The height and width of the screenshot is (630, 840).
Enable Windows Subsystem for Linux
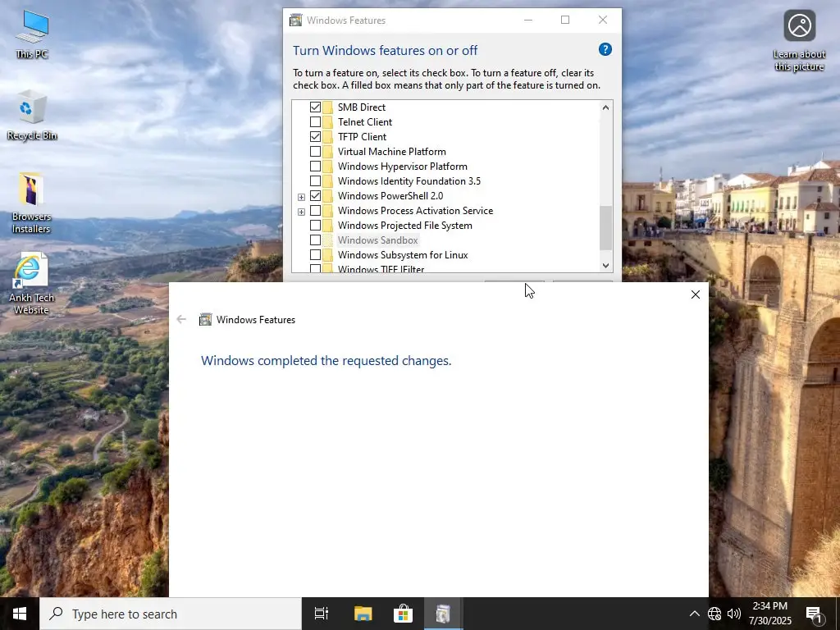pyautogui.click(x=317, y=255)
